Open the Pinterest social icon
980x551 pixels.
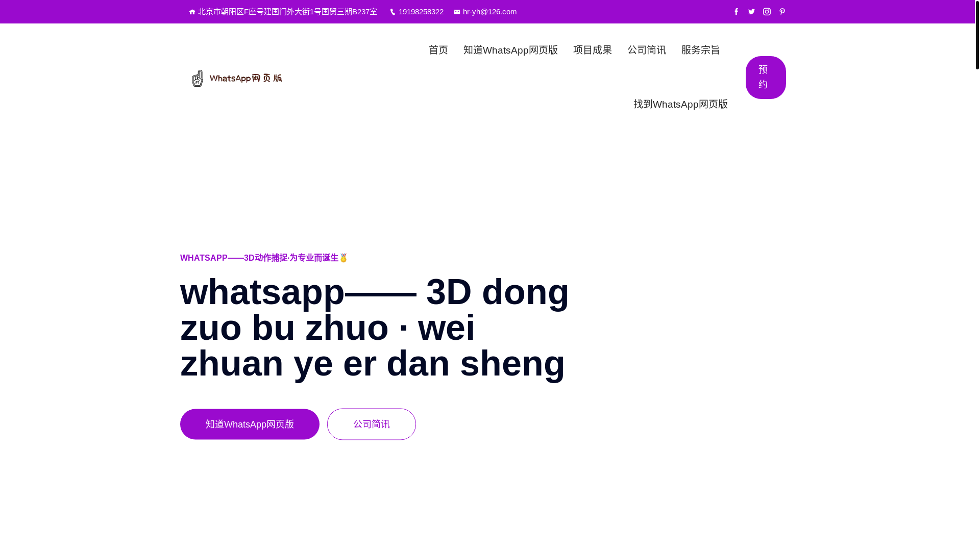click(x=782, y=12)
